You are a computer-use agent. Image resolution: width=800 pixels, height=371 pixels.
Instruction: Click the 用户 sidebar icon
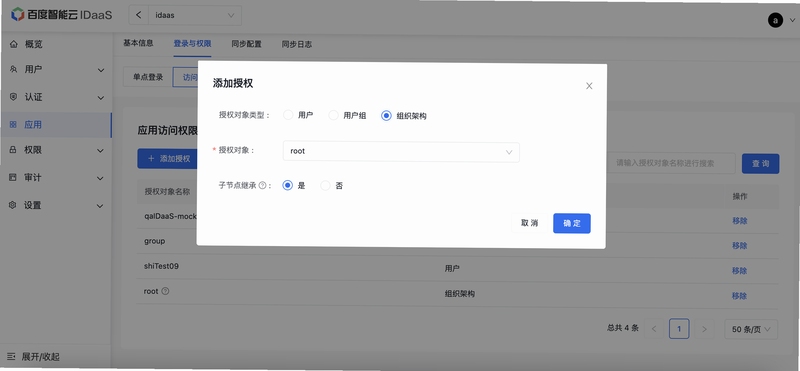(x=14, y=69)
